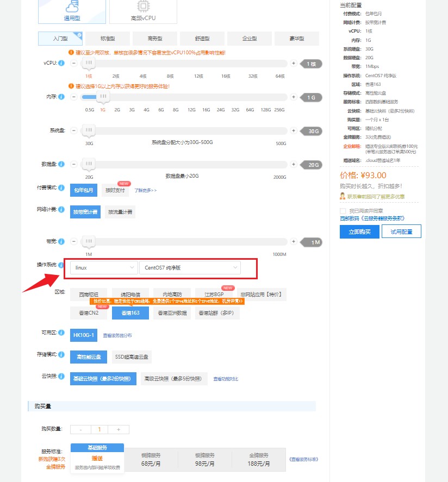
Task: Click the 立即购买 button
Action: [x=359, y=231]
